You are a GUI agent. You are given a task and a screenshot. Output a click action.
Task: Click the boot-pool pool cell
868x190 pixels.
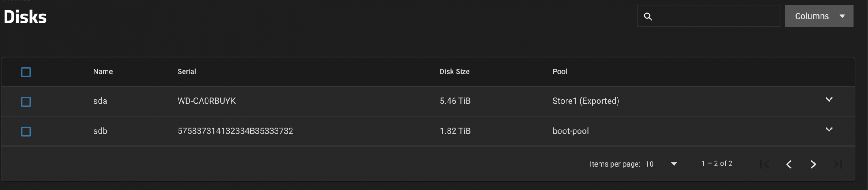coord(571,131)
